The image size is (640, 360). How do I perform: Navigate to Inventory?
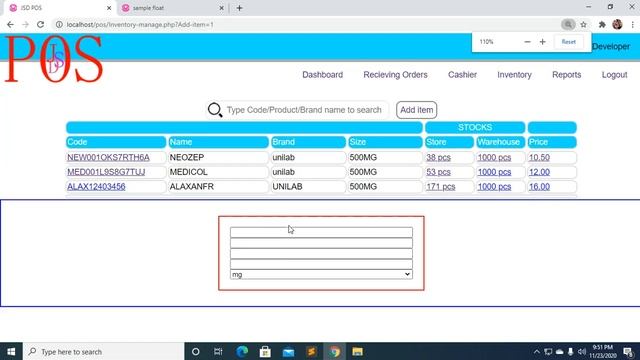pyautogui.click(x=514, y=75)
